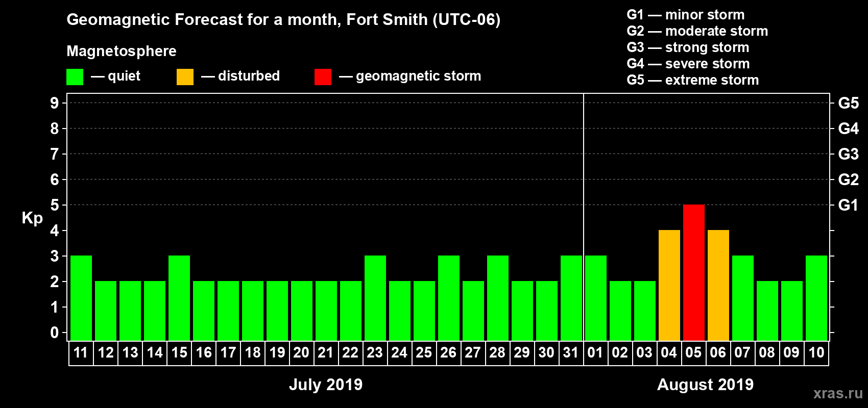The image size is (868, 408).
Task: Click date label 03 on the axis
Action: coord(644,353)
